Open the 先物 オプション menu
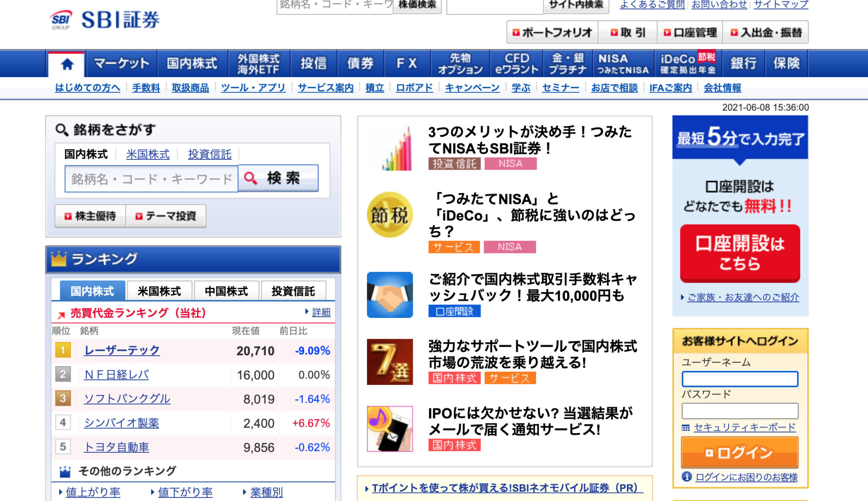The image size is (868, 501). (x=460, y=64)
